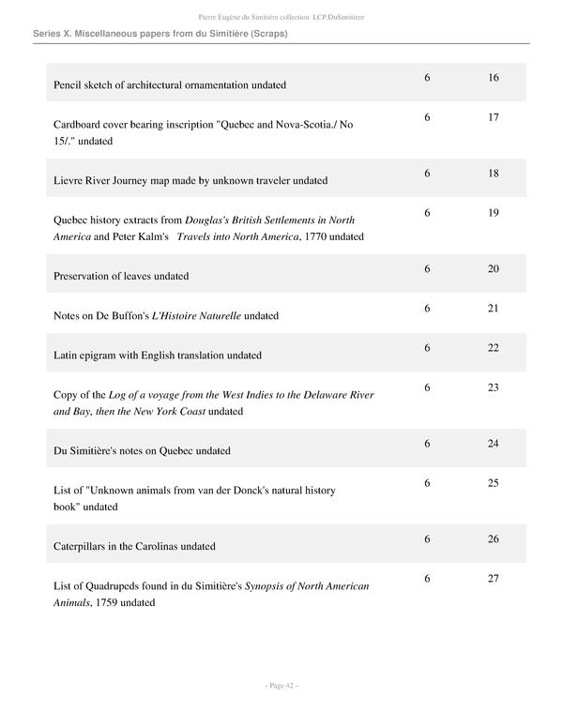This screenshot has height=728, width=563.
Task: Click the 'Pencil sketch of architectural ornamentation' entry
Action: (170, 85)
